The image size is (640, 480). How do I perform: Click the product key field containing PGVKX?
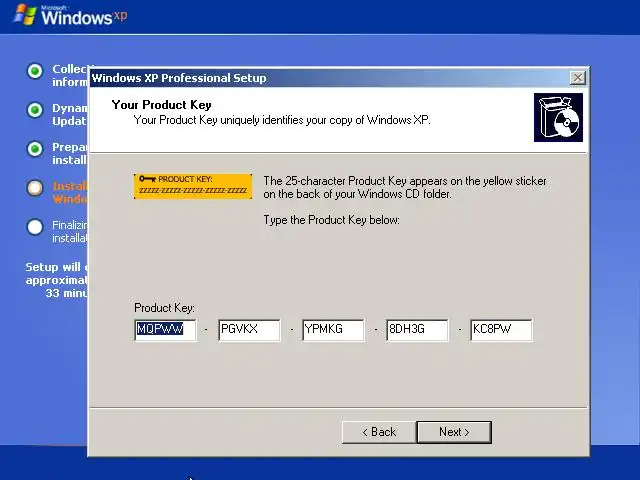[249, 329]
